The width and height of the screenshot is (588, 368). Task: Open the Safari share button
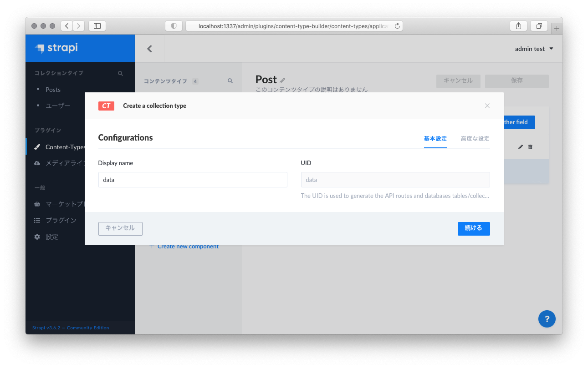pyautogui.click(x=518, y=26)
